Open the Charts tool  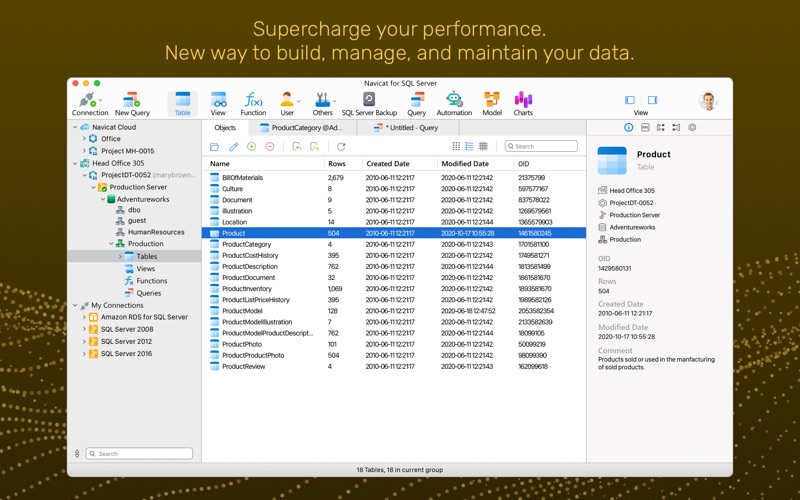(x=523, y=104)
